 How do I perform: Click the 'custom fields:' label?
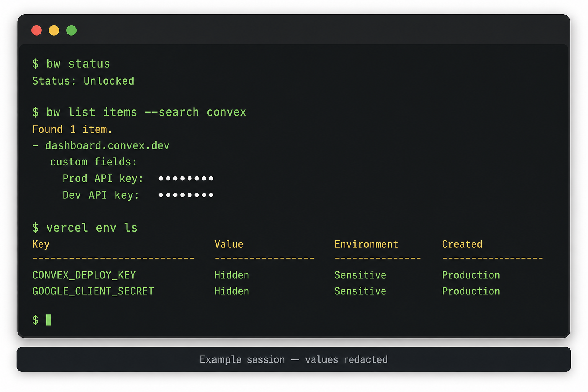point(93,162)
